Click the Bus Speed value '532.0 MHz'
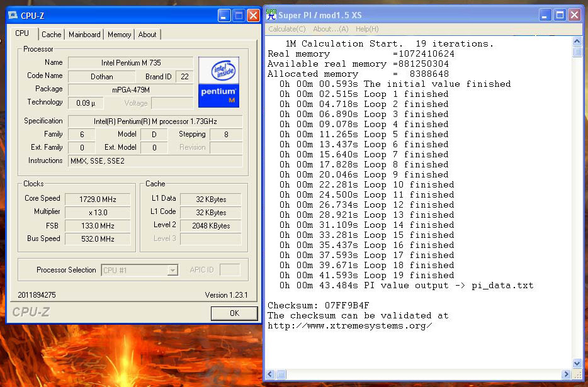The width and height of the screenshot is (588, 387). [x=98, y=238]
